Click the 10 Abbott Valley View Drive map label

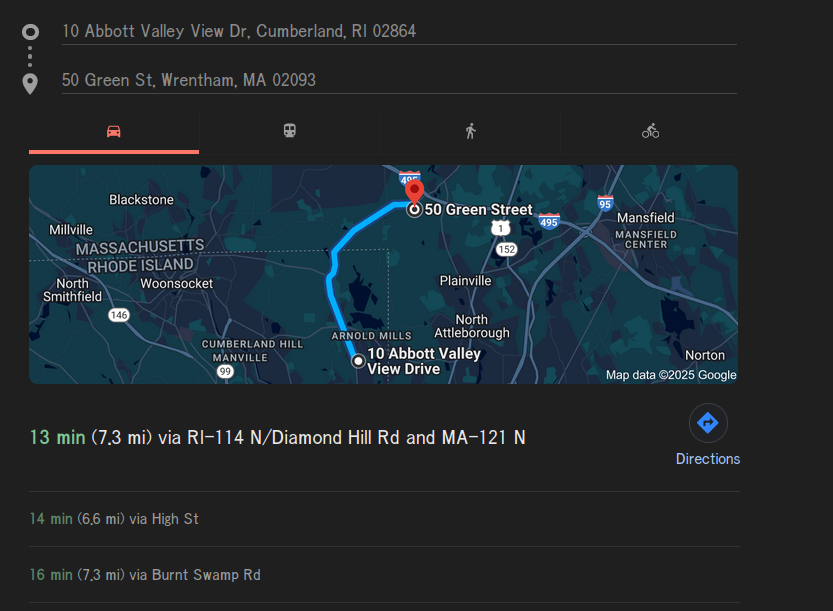click(424, 361)
